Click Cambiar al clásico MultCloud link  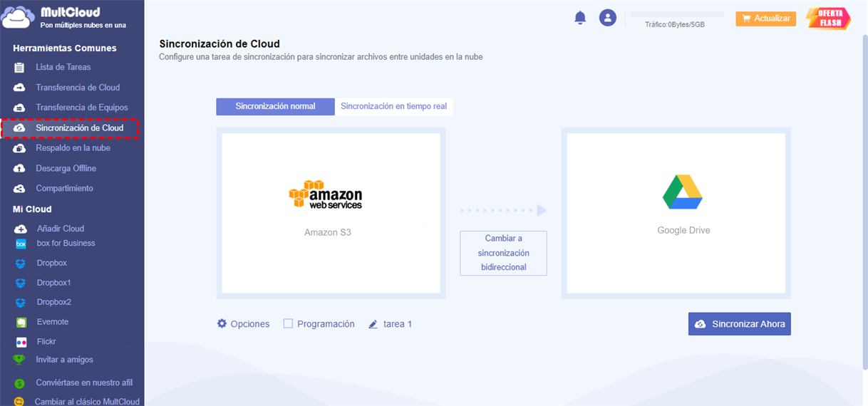click(x=87, y=402)
